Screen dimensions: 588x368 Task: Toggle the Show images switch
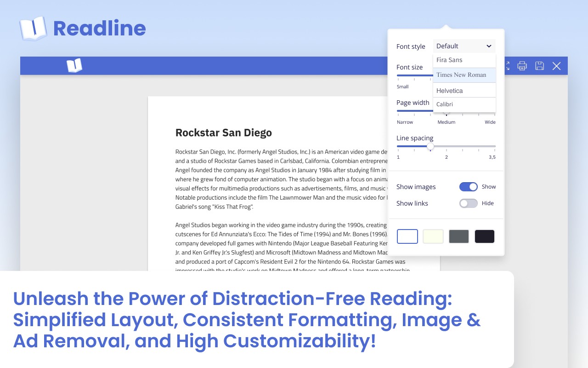468,187
